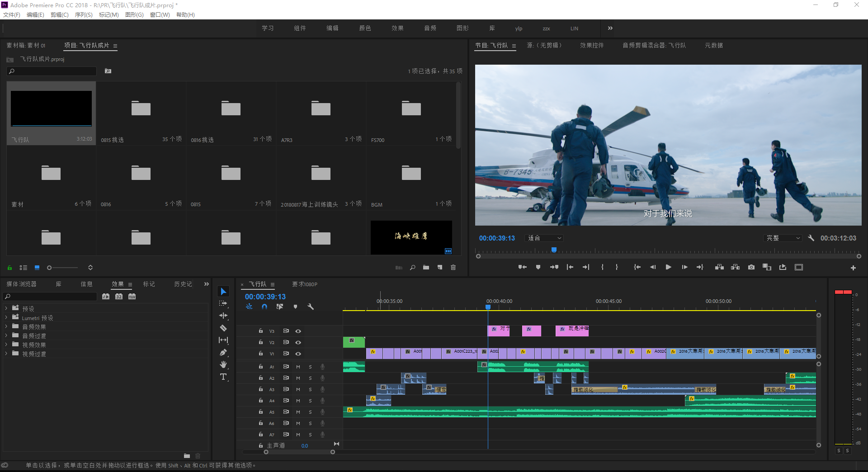The width and height of the screenshot is (868, 472).
Task: Toggle the timeline Snap magnet icon
Action: pos(264,307)
